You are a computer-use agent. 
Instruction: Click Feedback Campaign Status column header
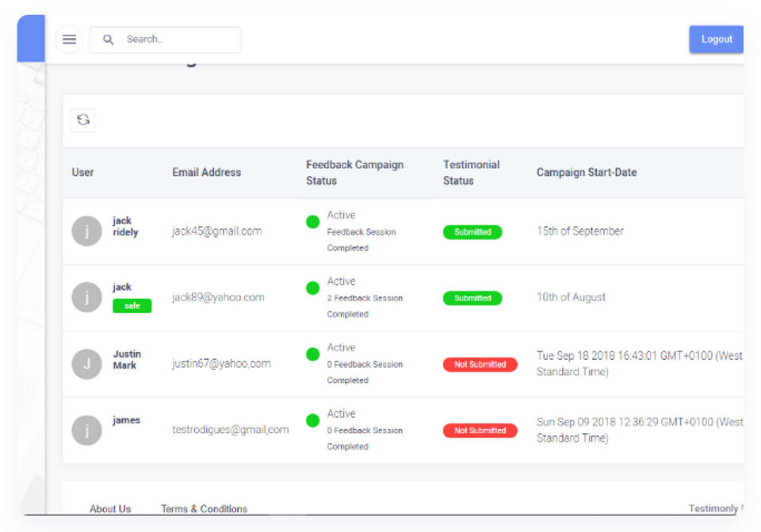click(355, 173)
